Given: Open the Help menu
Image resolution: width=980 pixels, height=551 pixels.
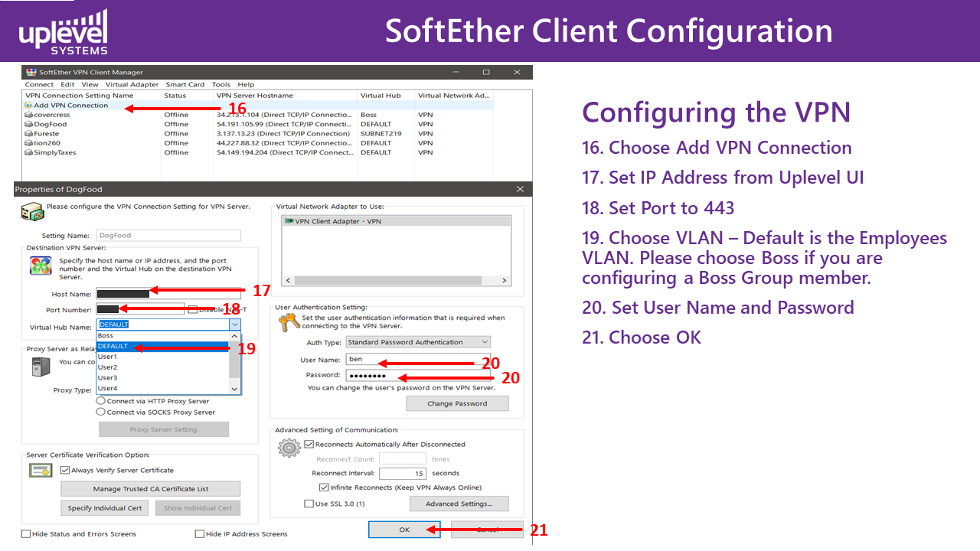Looking at the screenshot, I should [246, 85].
